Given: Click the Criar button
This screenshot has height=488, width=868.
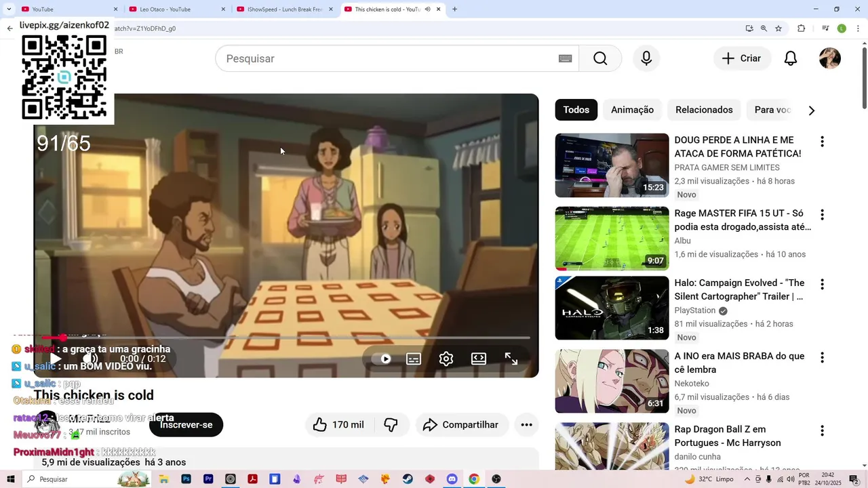Looking at the screenshot, I should click(x=742, y=58).
